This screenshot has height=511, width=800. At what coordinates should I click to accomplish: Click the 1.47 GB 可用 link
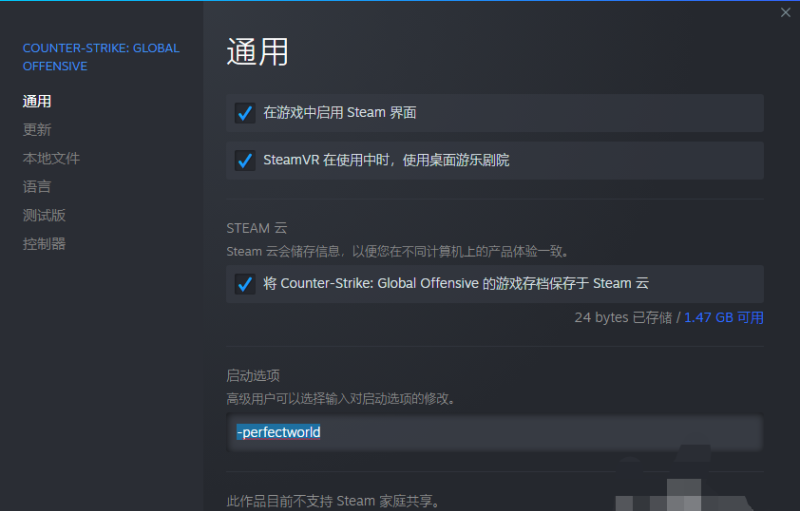pos(723,318)
